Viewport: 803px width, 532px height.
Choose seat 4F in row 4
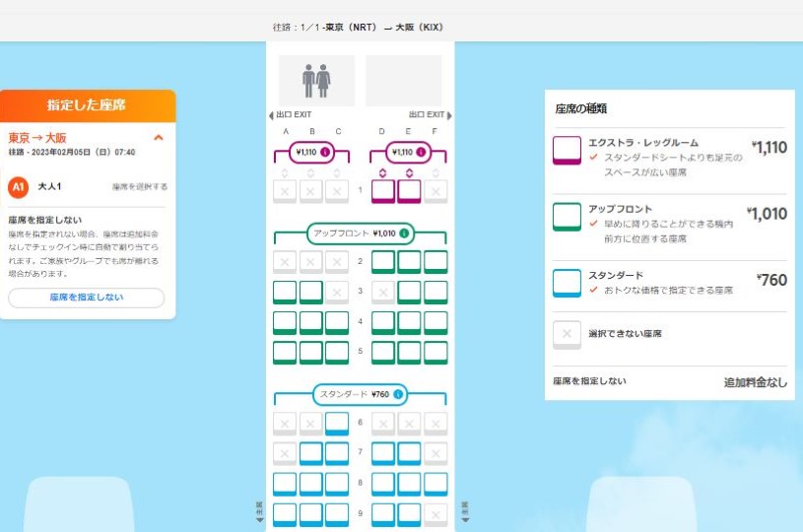[x=435, y=322]
